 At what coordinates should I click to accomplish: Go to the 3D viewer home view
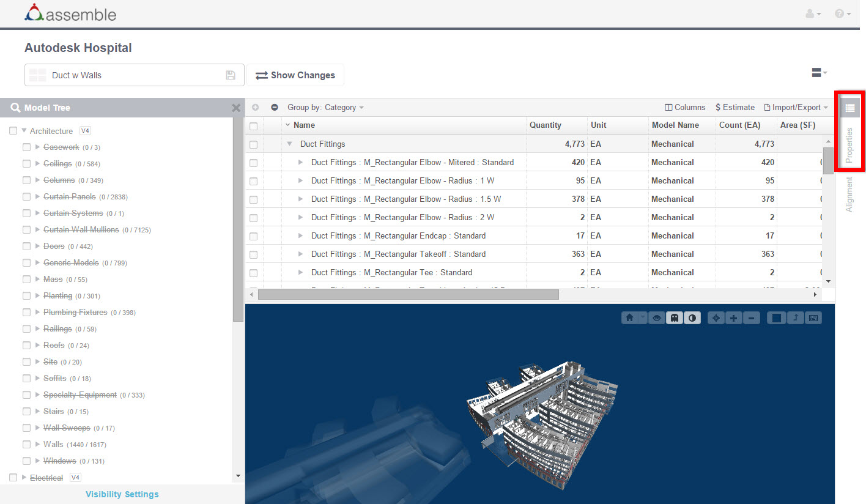(x=629, y=318)
